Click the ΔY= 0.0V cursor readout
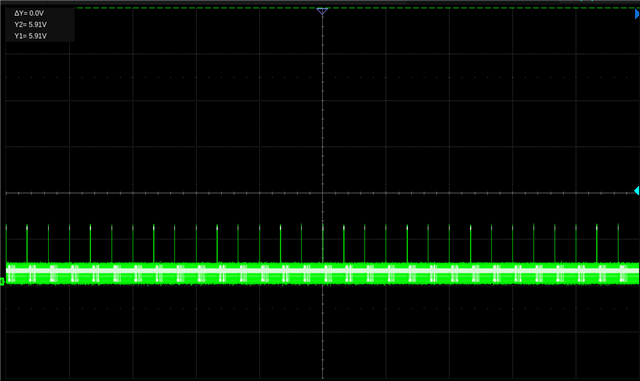Screen dimensions: 640x381 click(29, 13)
